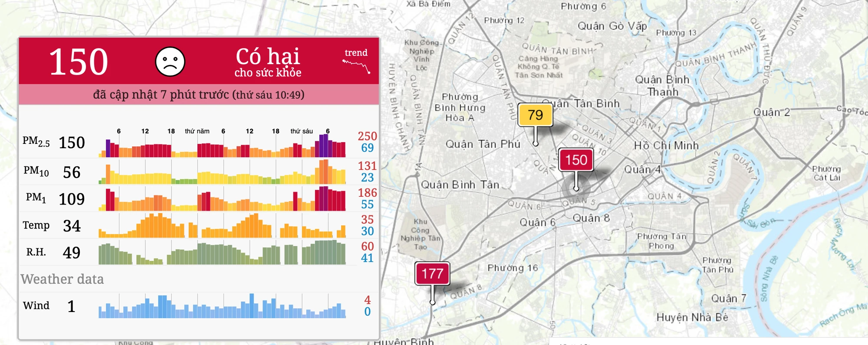Select the PM10 row label
Image resolution: width=868 pixels, height=345 pixels.
coord(36,171)
